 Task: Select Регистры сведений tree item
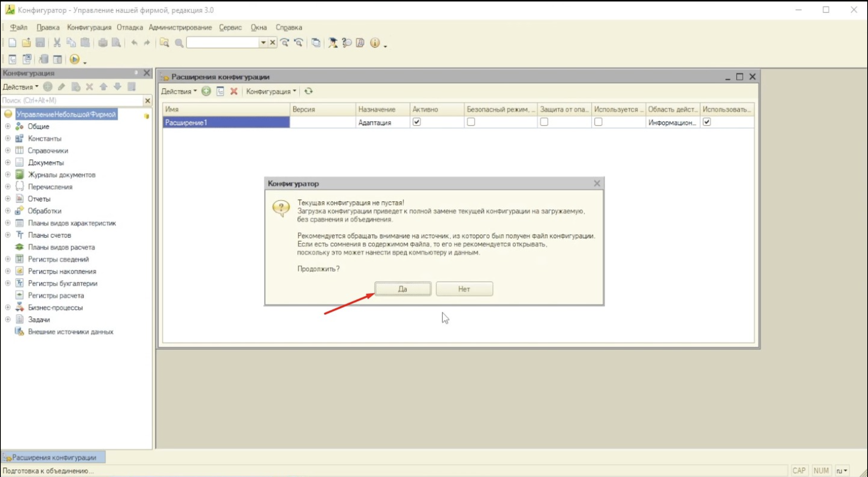(x=58, y=259)
